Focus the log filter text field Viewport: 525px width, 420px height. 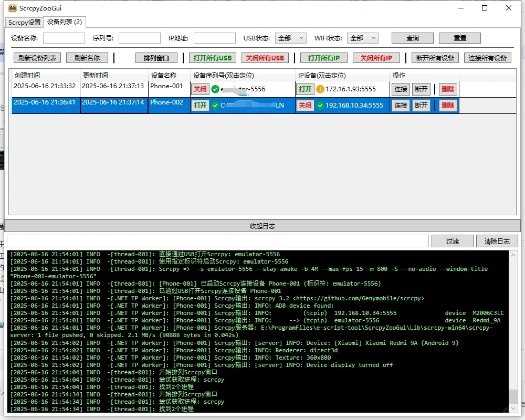tap(218, 241)
